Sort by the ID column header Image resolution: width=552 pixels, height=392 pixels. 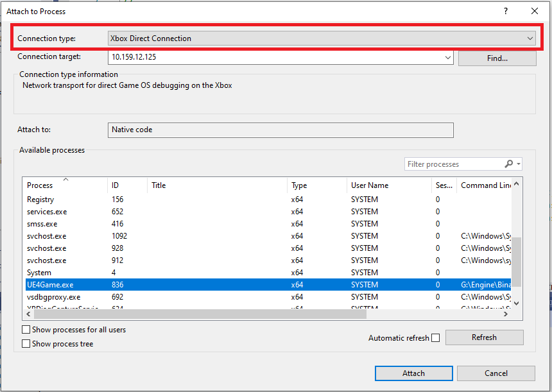[x=127, y=185]
